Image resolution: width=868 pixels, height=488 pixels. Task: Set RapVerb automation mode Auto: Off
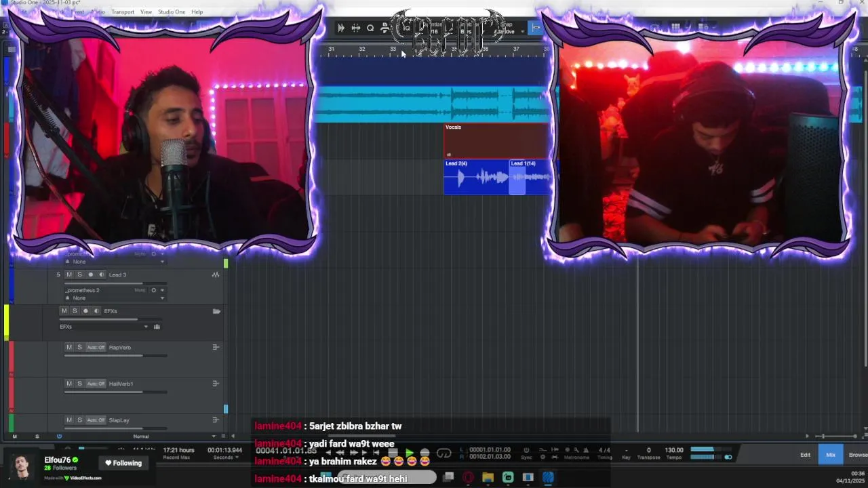96,347
